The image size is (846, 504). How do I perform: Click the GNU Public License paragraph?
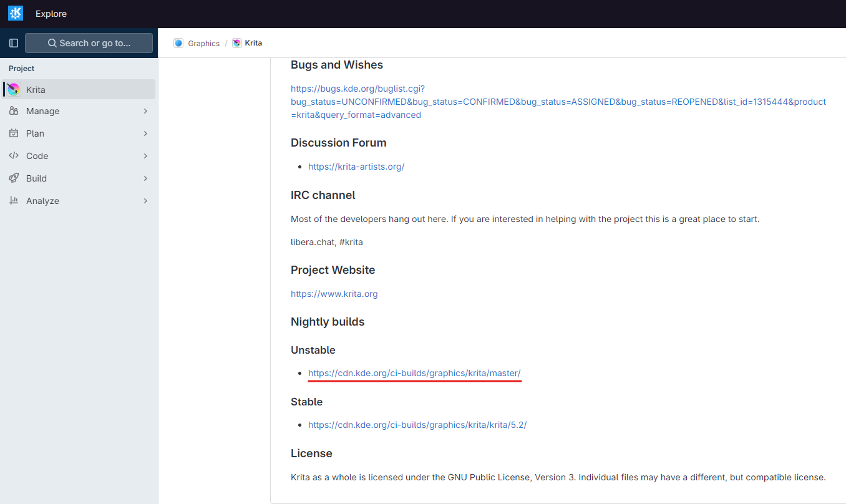[558, 477]
